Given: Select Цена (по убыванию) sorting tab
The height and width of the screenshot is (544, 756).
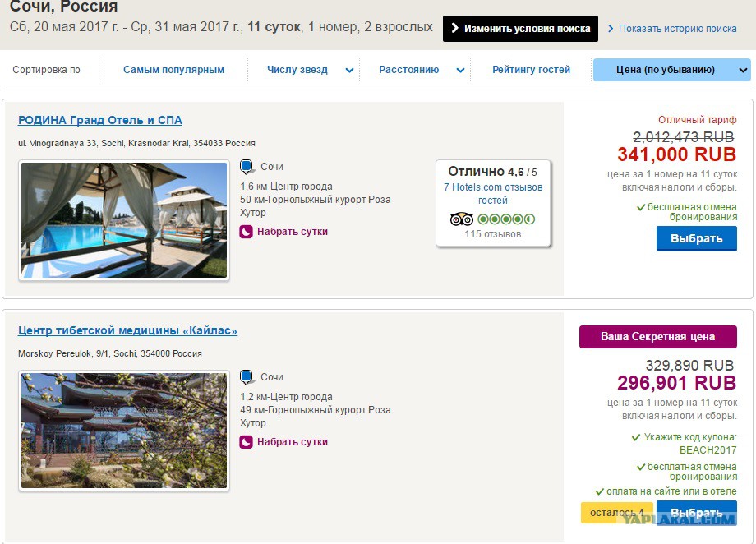Looking at the screenshot, I should pos(671,70).
